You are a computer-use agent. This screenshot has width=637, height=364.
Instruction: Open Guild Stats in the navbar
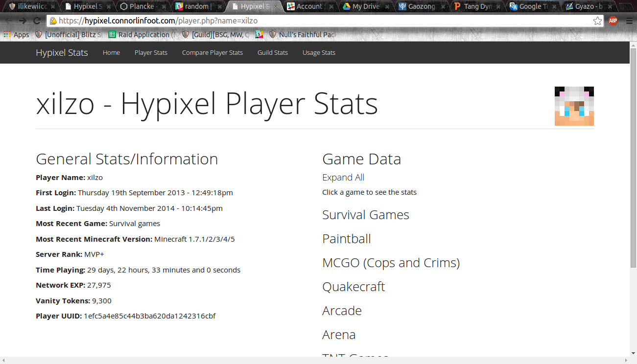pyautogui.click(x=273, y=52)
